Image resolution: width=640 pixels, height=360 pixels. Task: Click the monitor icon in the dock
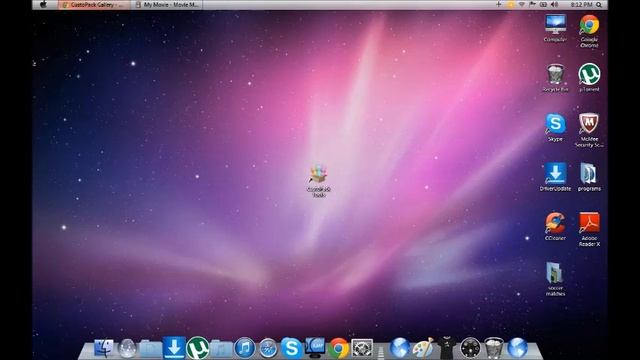coord(315,347)
